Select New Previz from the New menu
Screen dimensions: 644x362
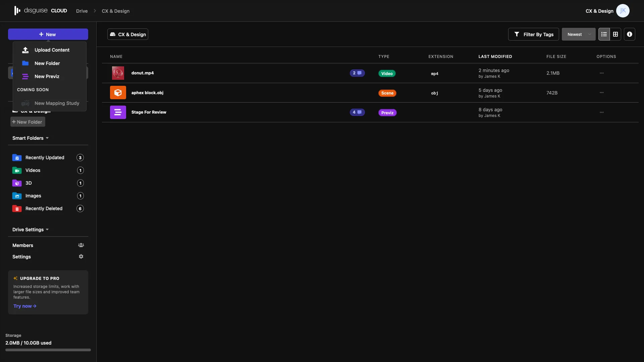(47, 76)
